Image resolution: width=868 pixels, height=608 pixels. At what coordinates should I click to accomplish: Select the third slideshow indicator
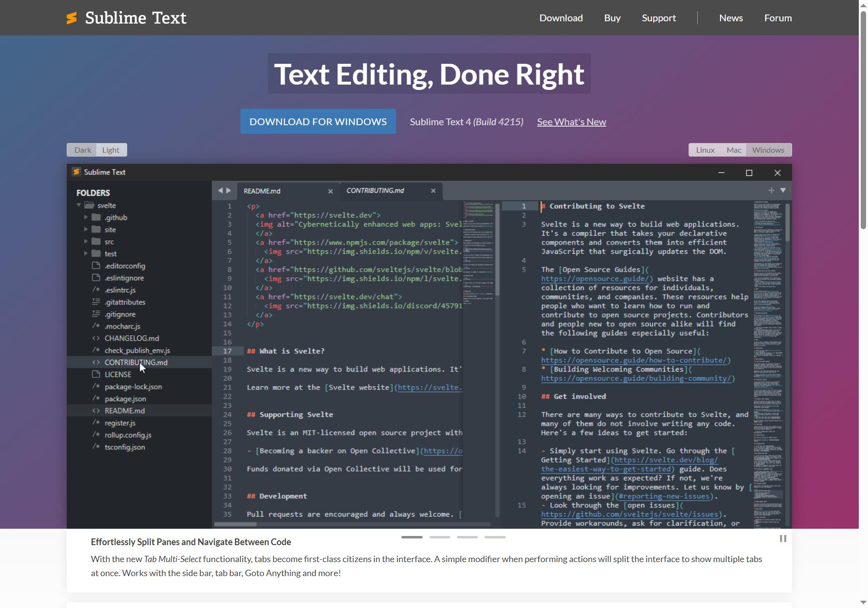click(467, 537)
